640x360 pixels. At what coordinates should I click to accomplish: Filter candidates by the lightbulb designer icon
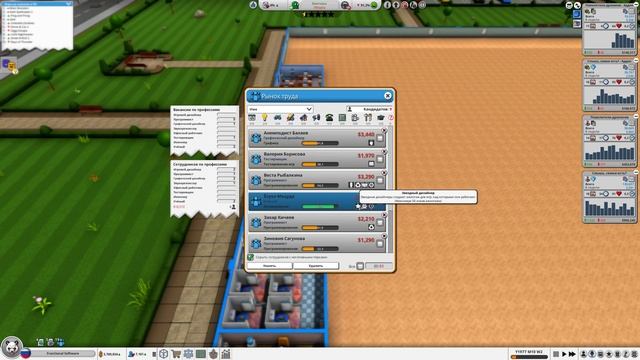tap(264, 118)
